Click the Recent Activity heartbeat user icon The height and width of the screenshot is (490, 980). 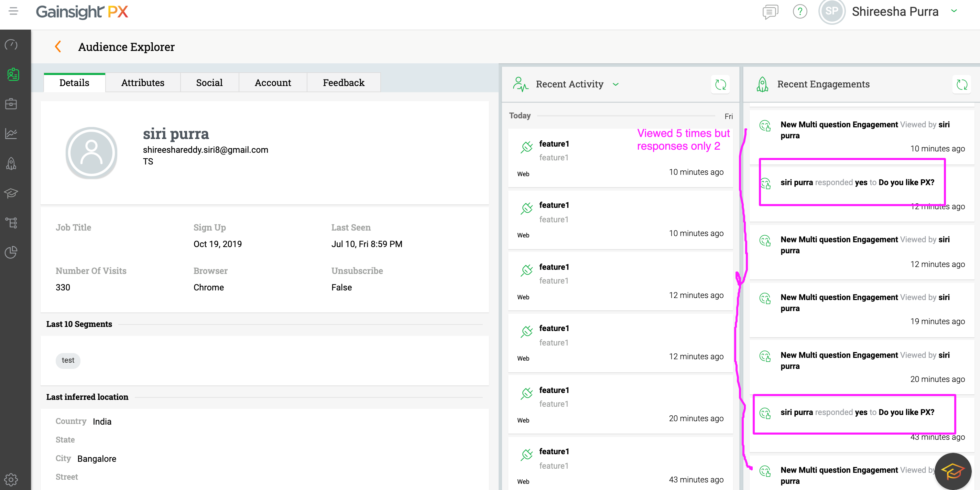pyautogui.click(x=521, y=85)
